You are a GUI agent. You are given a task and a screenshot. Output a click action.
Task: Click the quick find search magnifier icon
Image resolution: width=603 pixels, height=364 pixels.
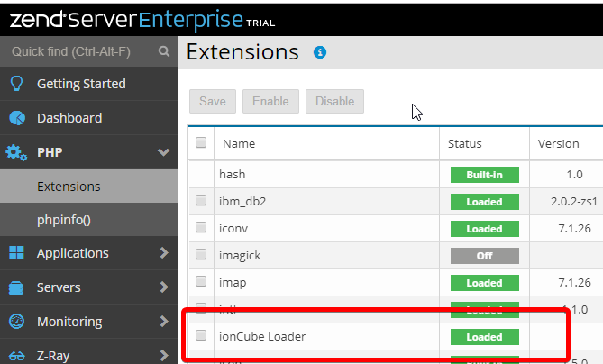[x=164, y=52]
